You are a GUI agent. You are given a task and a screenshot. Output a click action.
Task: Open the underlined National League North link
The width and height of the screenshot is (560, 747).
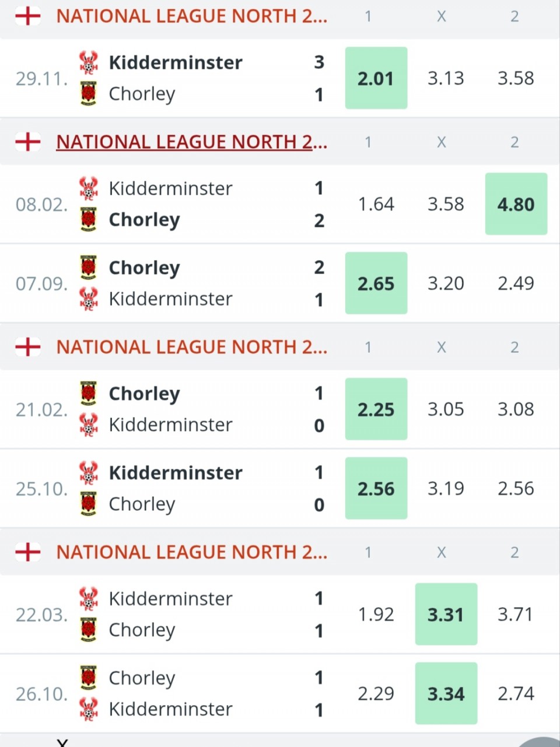pyautogui.click(x=191, y=142)
